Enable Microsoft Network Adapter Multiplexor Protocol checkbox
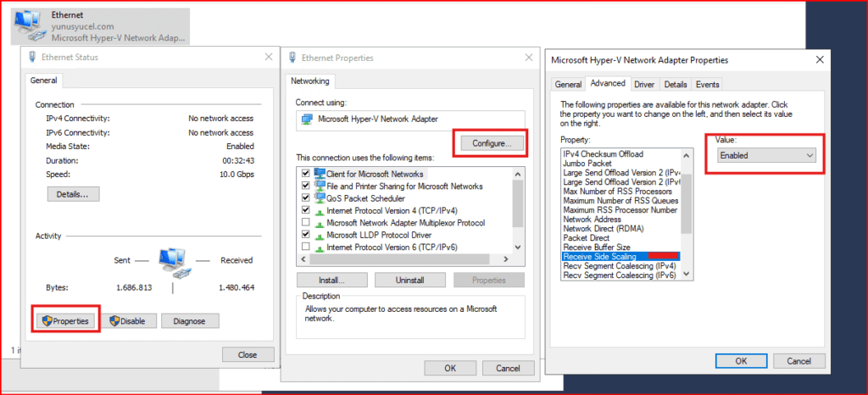 [x=305, y=222]
